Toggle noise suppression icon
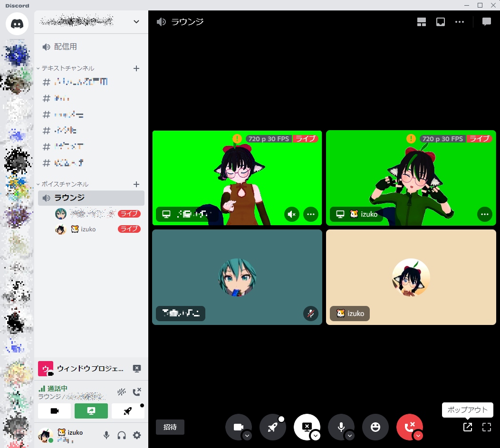This screenshot has height=448, width=500. pyautogui.click(x=122, y=391)
